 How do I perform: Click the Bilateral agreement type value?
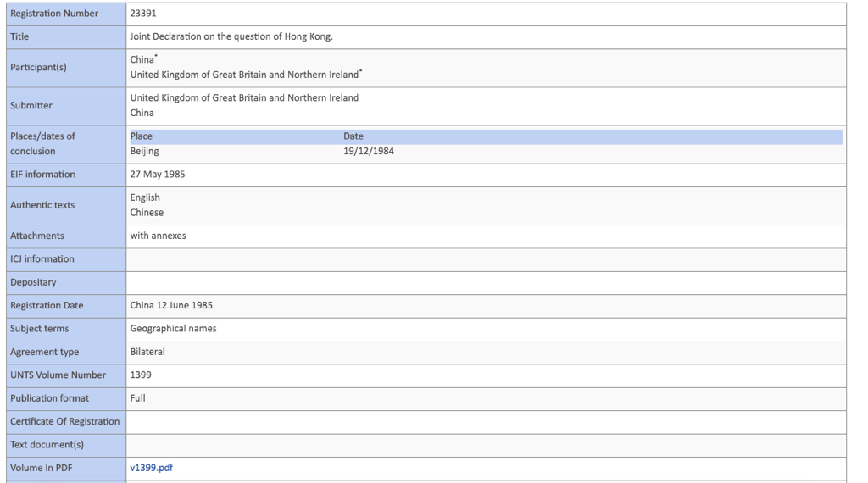tap(147, 352)
